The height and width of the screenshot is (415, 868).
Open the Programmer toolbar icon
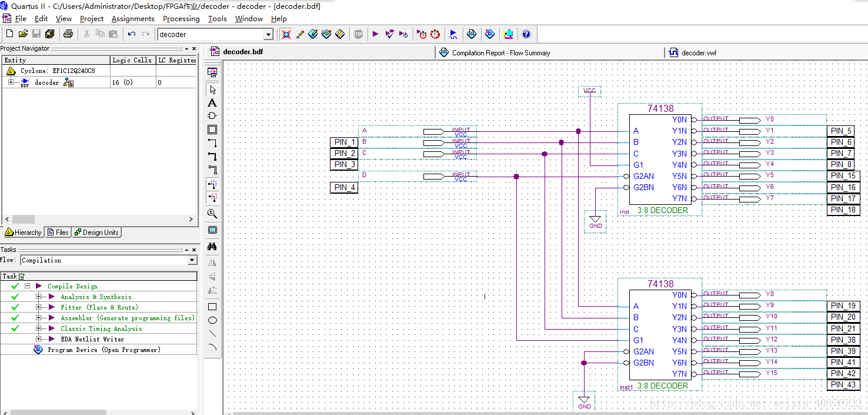[x=490, y=34]
